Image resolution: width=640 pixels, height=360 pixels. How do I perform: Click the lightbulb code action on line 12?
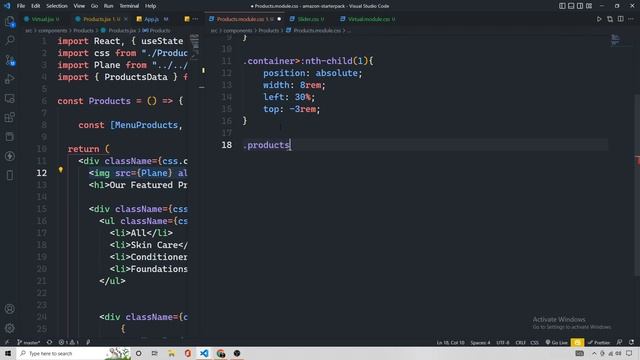coord(60,170)
